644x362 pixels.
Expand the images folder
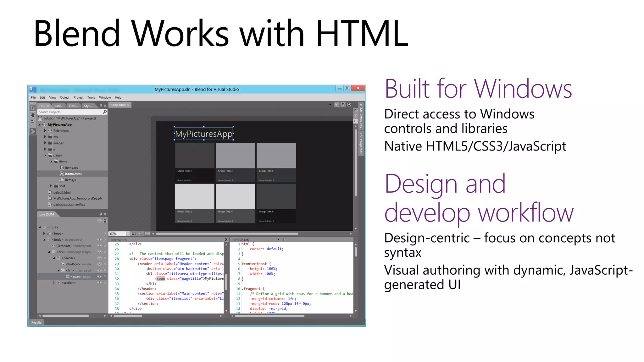coord(45,143)
